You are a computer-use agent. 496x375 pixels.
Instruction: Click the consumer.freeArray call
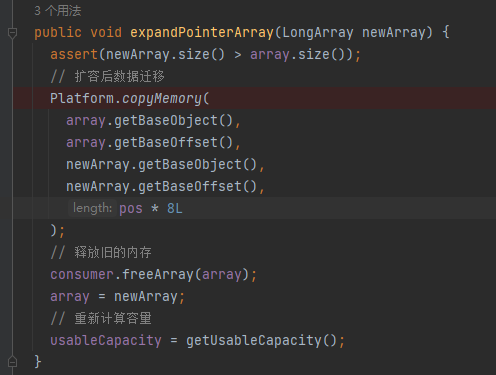[x=153, y=274]
